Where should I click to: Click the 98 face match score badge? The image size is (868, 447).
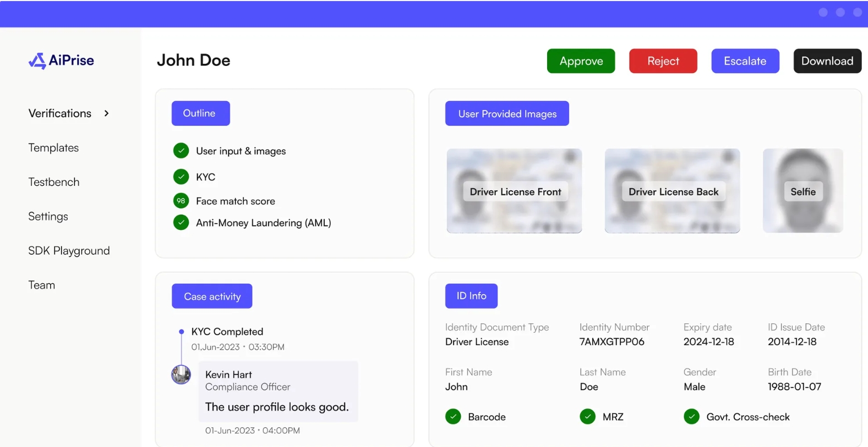(x=181, y=201)
